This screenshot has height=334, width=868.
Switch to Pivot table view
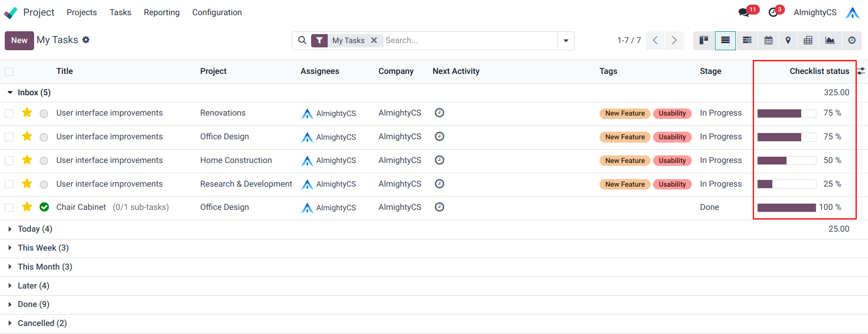click(x=808, y=40)
